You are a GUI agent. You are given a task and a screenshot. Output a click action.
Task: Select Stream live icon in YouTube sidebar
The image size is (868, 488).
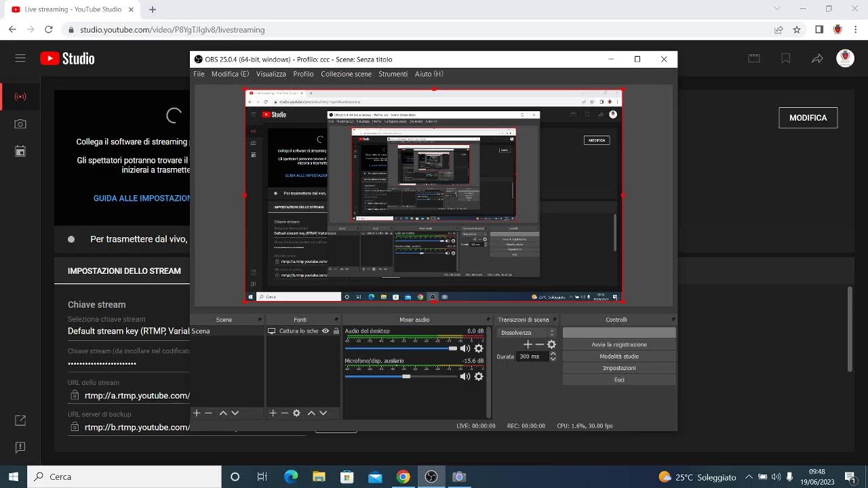[20, 96]
